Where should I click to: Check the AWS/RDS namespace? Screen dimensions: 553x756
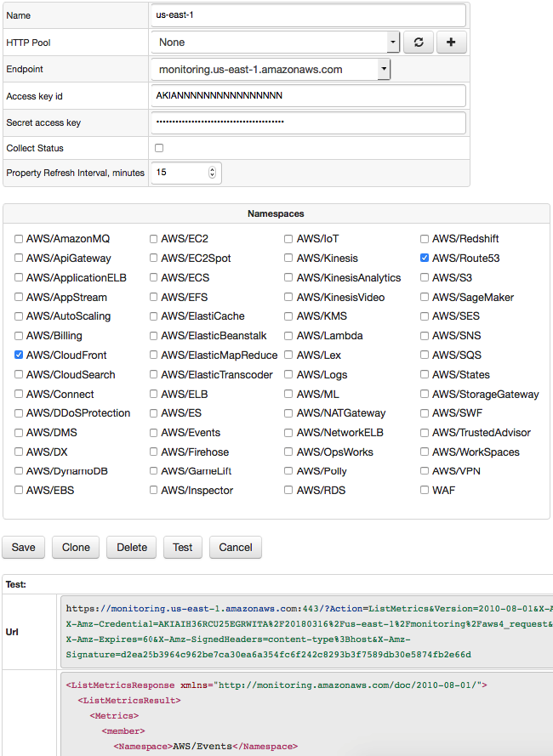288,490
